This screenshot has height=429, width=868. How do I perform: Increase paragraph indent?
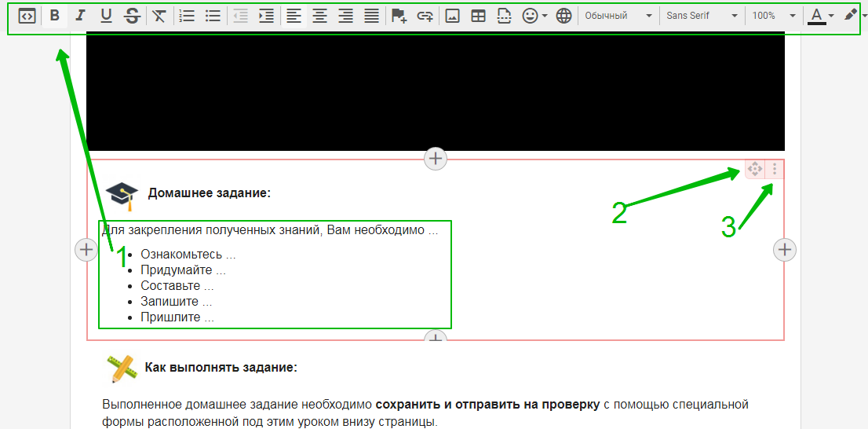(266, 16)
